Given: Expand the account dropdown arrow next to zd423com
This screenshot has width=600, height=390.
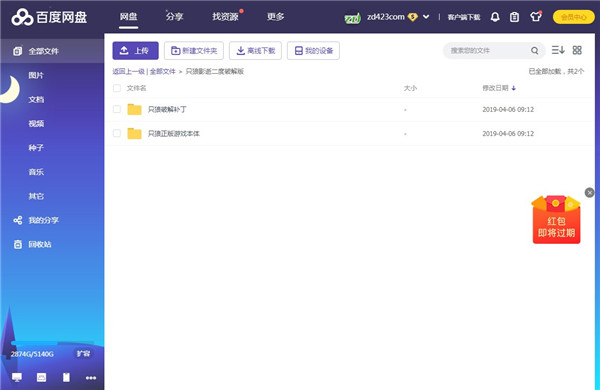Looking at the screenshot, I should click(x=426, y=17).
